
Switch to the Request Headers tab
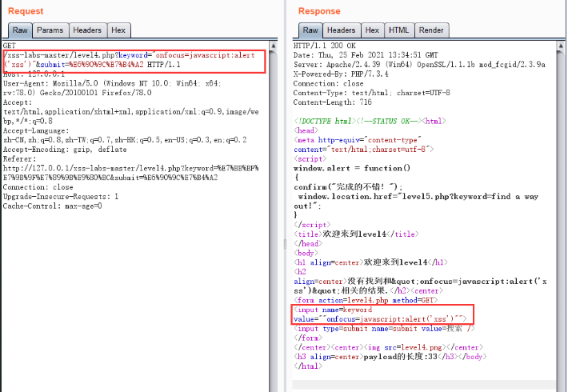(87, 30)
